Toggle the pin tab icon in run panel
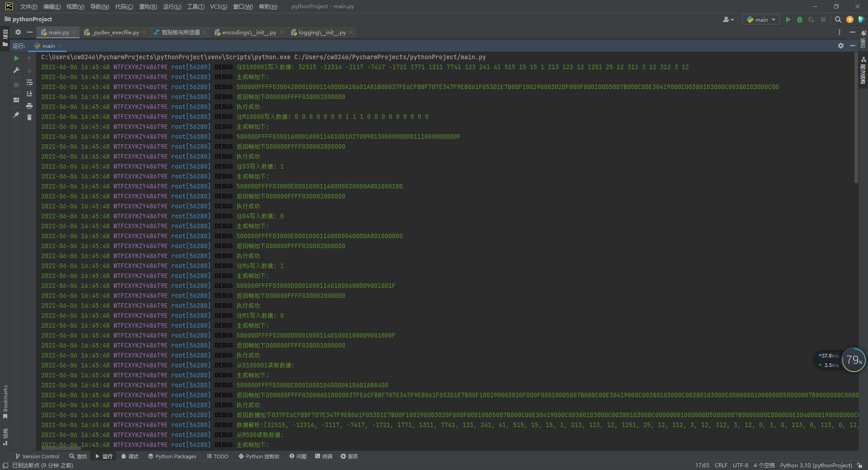This screenshot has height=470, width=868. point(16,115)
